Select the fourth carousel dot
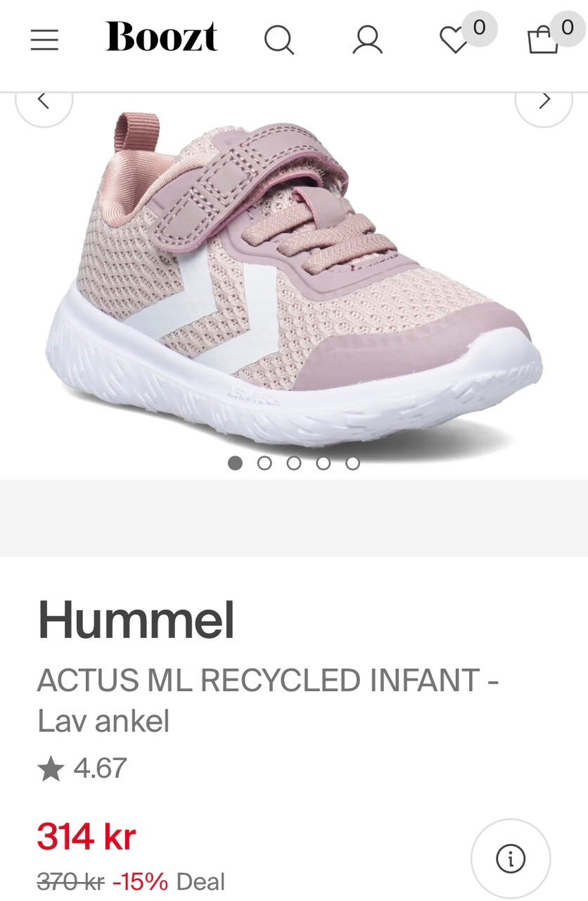588x901 pixels. tap(324, 463)
